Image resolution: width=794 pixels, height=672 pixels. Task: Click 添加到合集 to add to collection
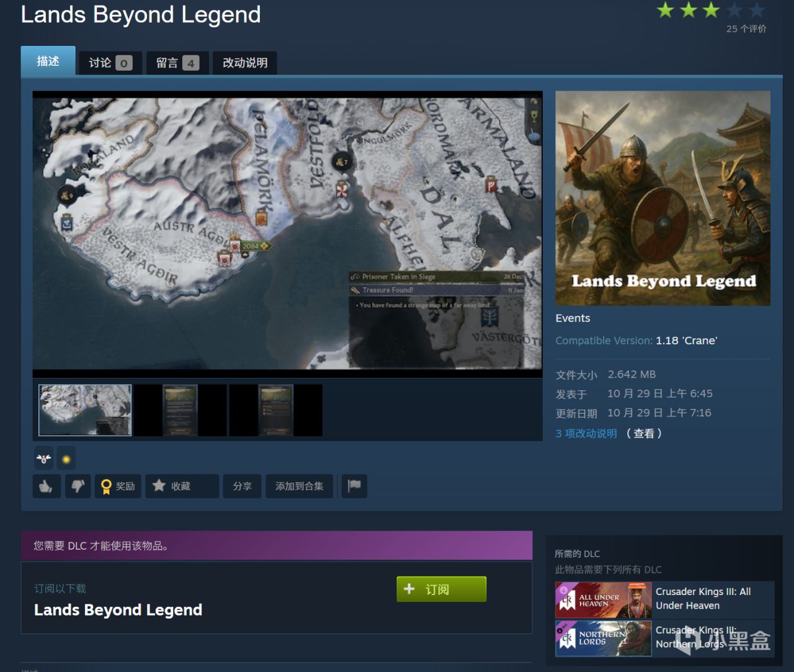[300, 486]
